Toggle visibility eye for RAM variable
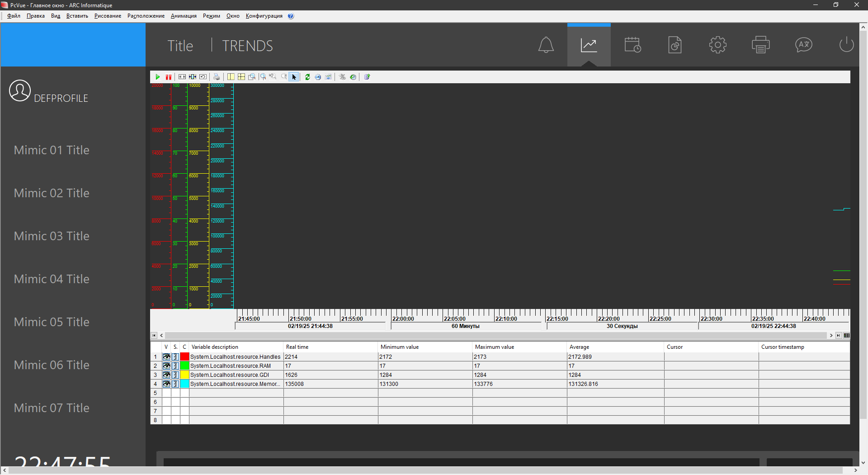Screen dimensions: 868x475 pyautogui.click(x=166, y=366)
